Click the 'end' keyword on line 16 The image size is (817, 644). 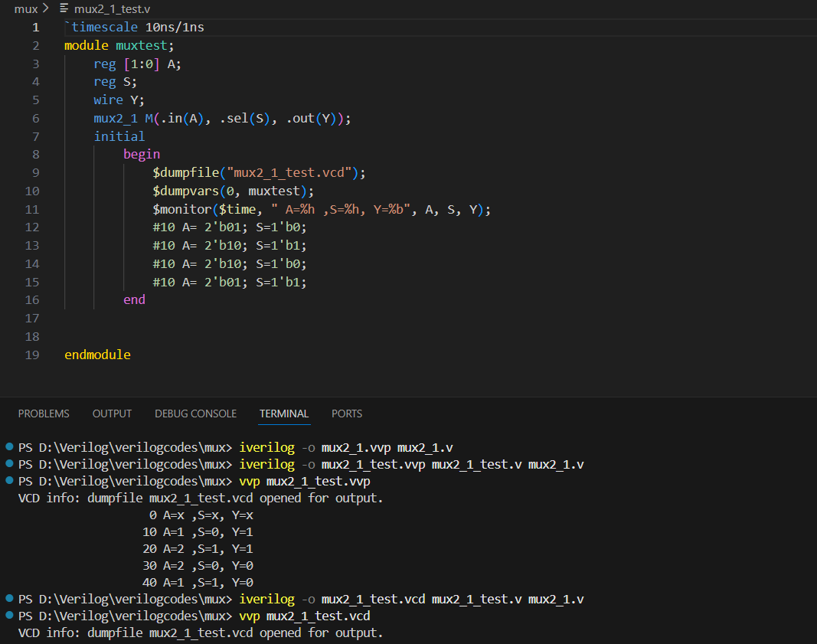(x=135, y=299)
